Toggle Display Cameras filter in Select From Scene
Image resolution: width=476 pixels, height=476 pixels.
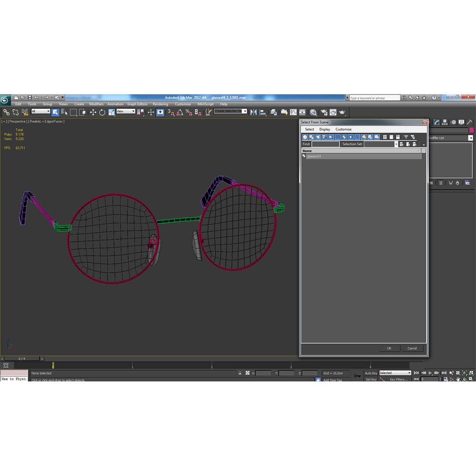pyautogui.click(x=324, y=137)
